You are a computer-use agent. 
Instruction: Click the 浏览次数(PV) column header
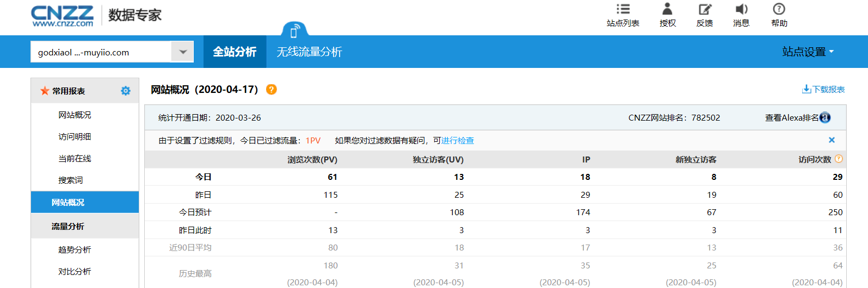[312, 159]
